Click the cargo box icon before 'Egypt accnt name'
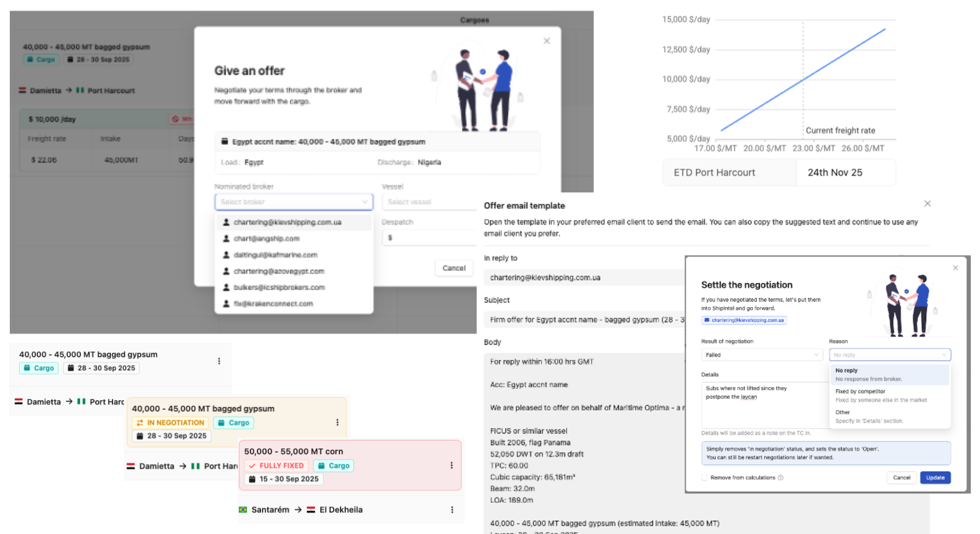The width and height of the screenshot is (980, 534). [x=225, y=141]
